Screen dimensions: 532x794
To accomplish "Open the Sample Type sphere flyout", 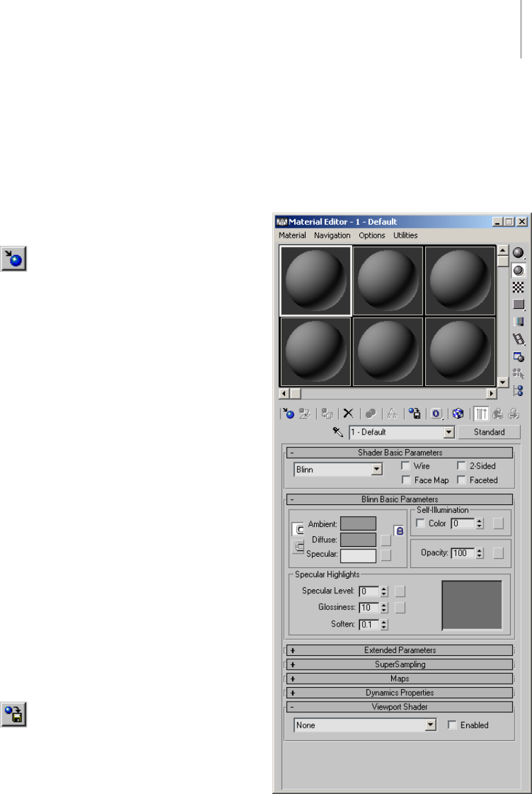I will (x=518, y=252).
